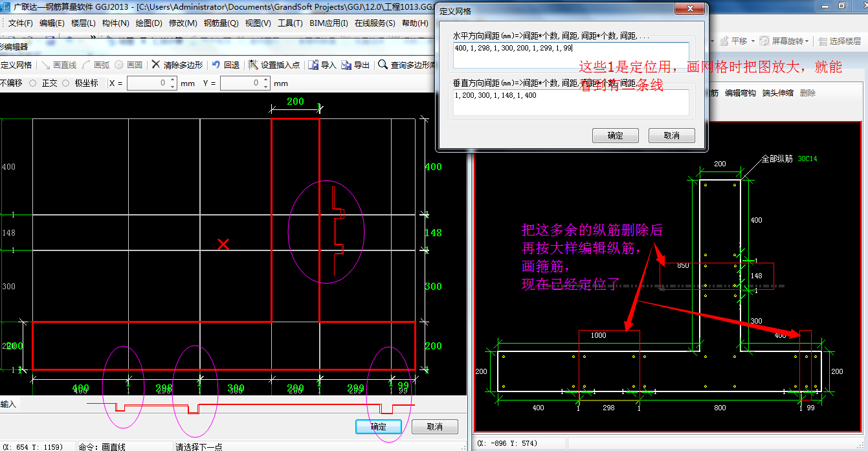
Task: Click the 屏幕旋转 rotate icon
Action: coord(764,41)
